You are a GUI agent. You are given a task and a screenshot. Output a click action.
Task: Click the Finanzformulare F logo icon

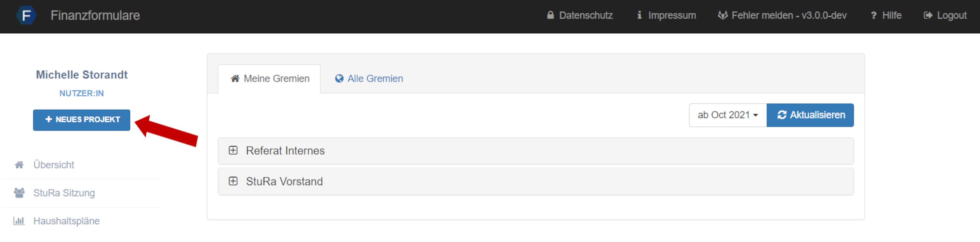click(x=26, y=16)
